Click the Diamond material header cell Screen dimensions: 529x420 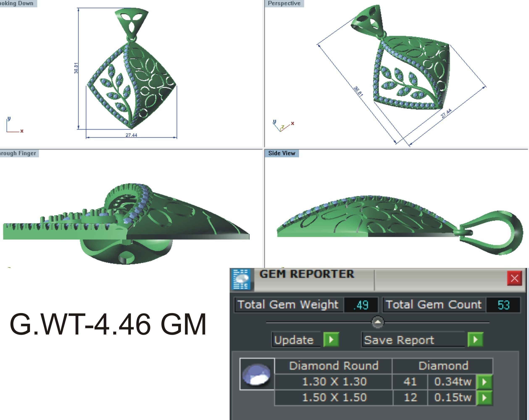443,366
